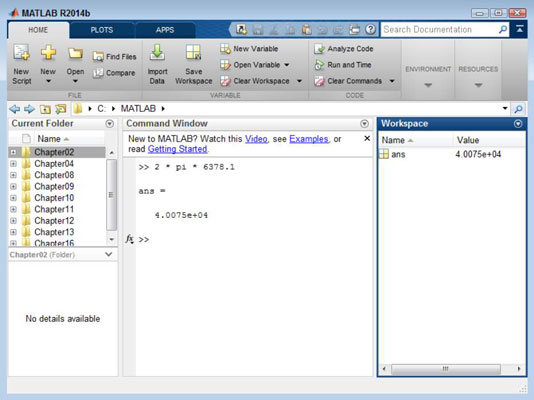Expand the Chapter02 folder tree node
Screen dimensions: 534x400
click(13, 152)
